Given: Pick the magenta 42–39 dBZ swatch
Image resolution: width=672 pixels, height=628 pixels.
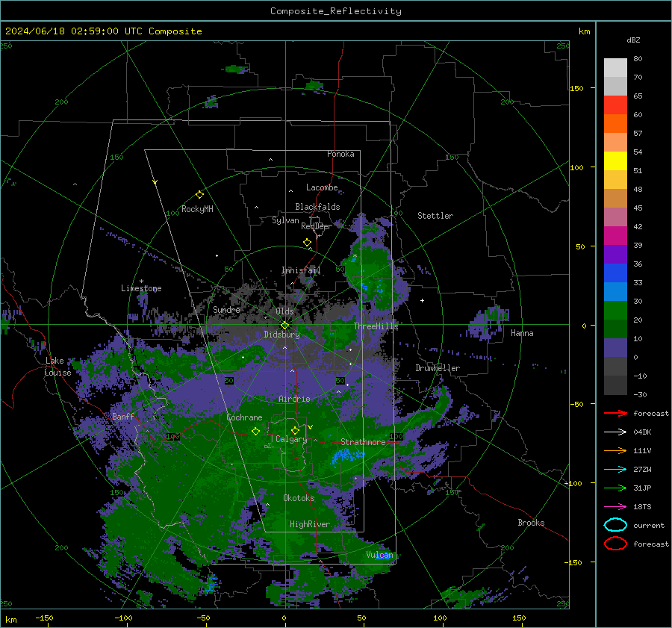Looking at the screenshot, I should tap(615, 236).
